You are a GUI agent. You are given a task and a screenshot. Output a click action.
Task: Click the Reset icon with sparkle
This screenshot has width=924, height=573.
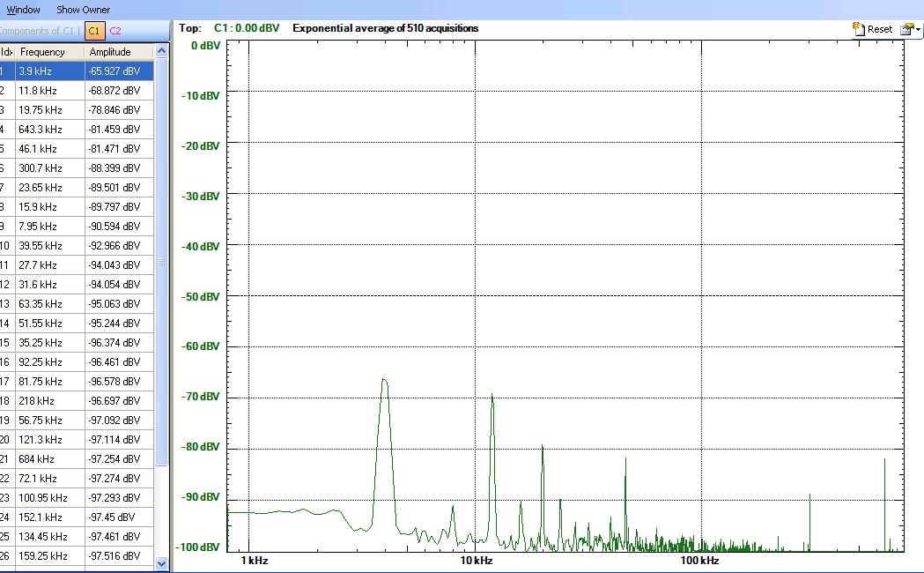coord(859,28)
